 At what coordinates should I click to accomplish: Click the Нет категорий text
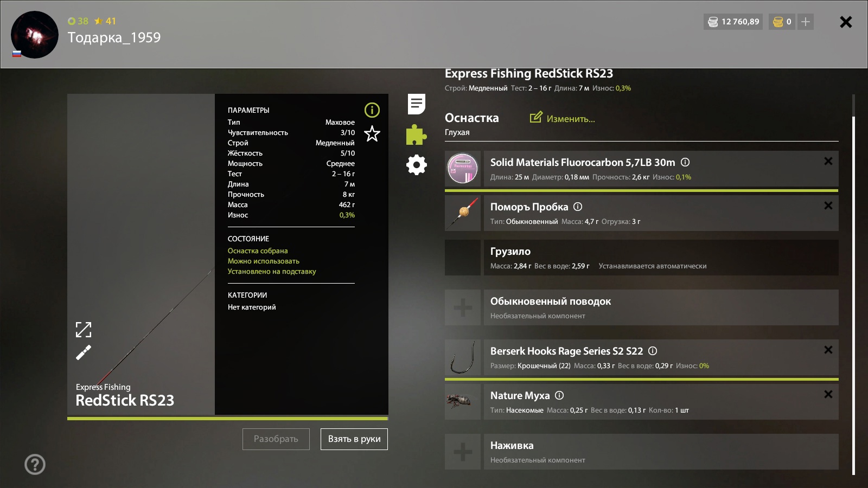point(252,307)
